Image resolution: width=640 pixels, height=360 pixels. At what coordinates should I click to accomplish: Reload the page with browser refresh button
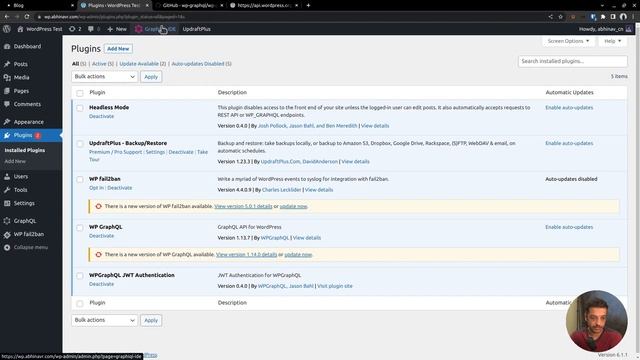pos(27,17)
